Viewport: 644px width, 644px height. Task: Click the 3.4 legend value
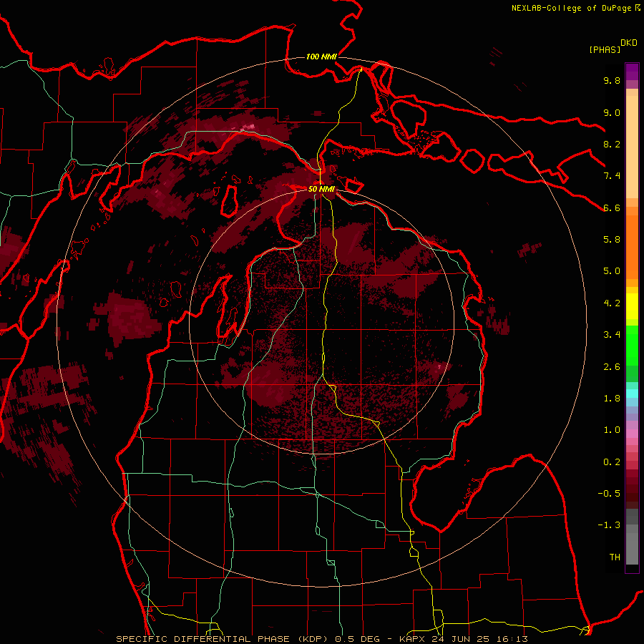pyautogui.click(x=612, y=335)
